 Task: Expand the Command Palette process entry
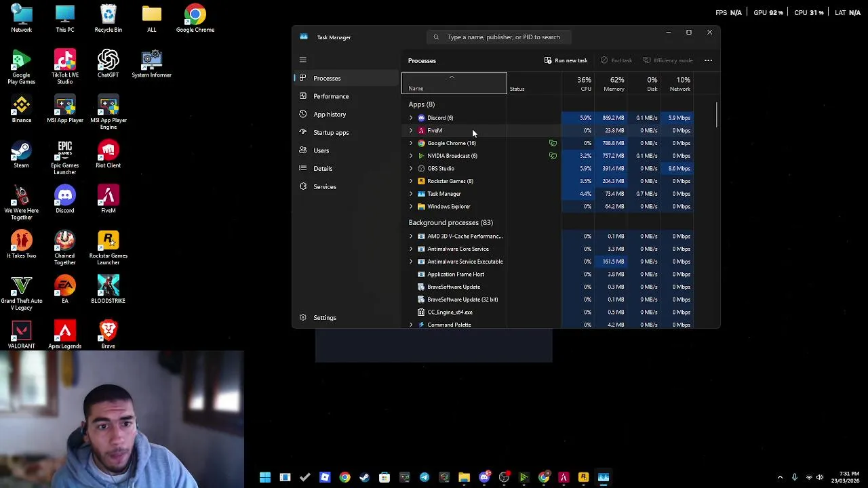411,325
